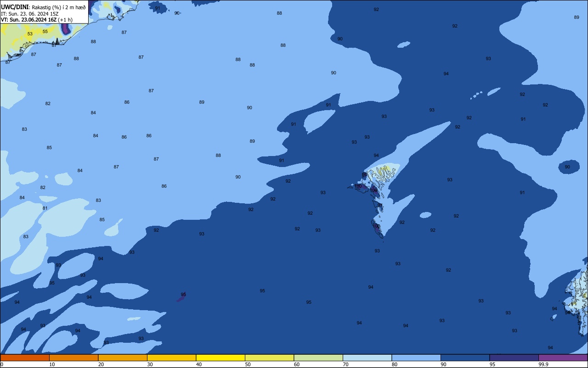Click the 90–95 dark blue legend swatch
Viewport: 588px width, 368px height.
tap(465, 357)
